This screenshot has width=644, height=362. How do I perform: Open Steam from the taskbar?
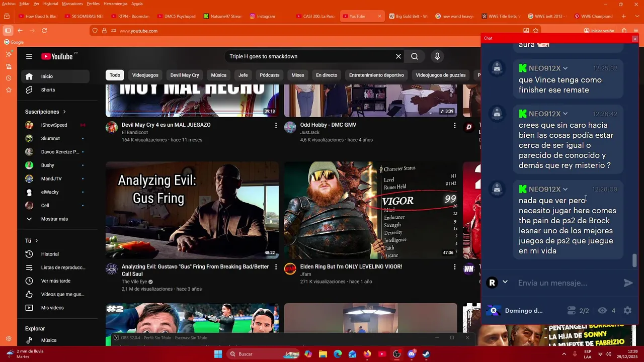[426, 354]
